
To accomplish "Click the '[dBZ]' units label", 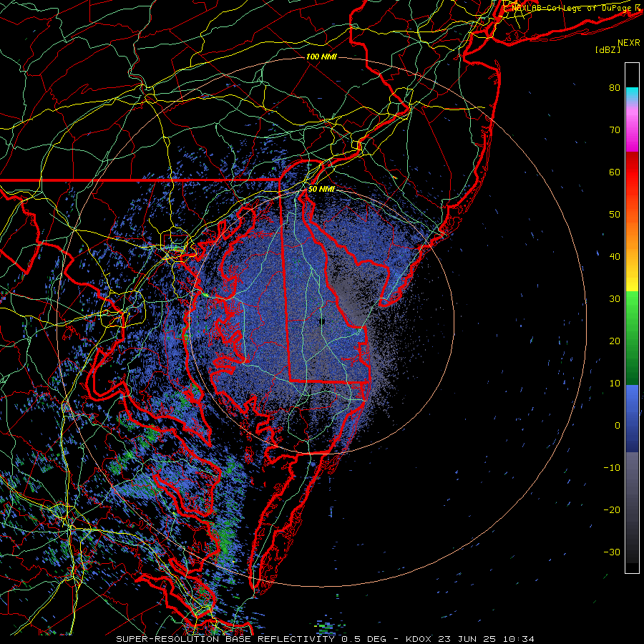I will pos(608,49).
